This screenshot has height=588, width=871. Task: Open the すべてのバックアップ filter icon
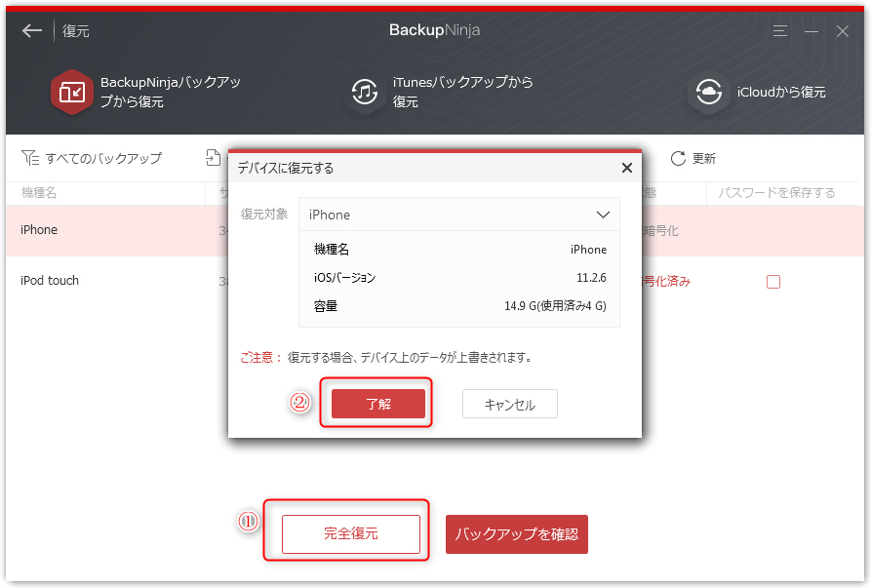click(x=30, y=158)
